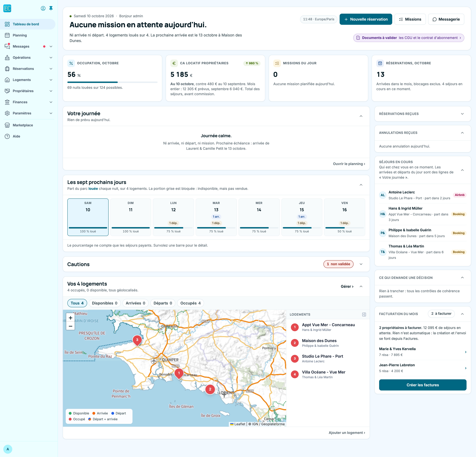Expand the Opérations sidebar section
Viewport: 476px width, 457px height.
point(51,58)
